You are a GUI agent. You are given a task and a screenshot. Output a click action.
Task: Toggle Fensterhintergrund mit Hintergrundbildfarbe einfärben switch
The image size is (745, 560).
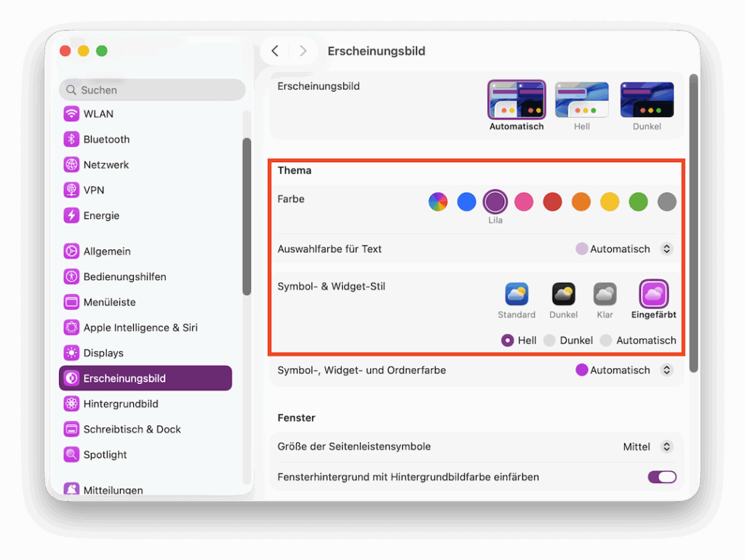(662, 477)
